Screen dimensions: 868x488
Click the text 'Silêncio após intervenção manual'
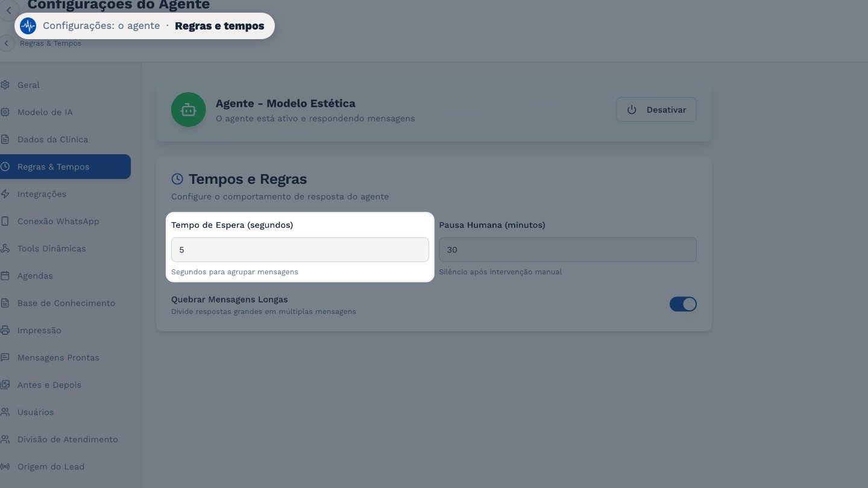(500, 272)
